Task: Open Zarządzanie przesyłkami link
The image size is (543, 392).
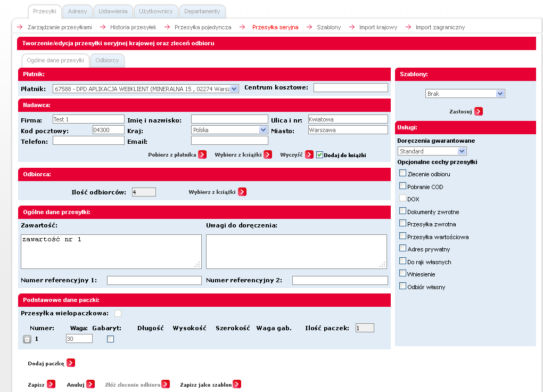Action: 60,27
